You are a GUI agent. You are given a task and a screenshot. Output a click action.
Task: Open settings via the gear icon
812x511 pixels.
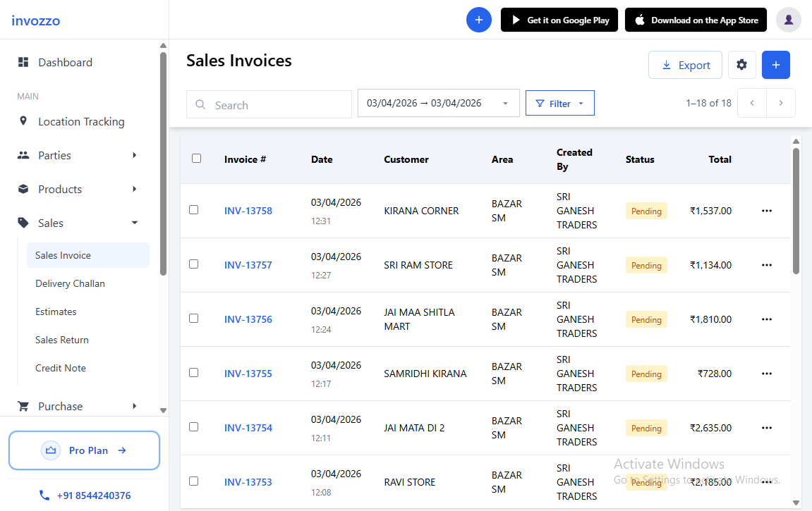741,64
